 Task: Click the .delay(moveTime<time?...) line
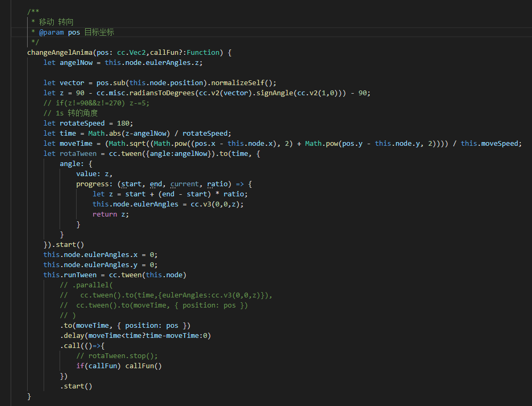point(135,336)
